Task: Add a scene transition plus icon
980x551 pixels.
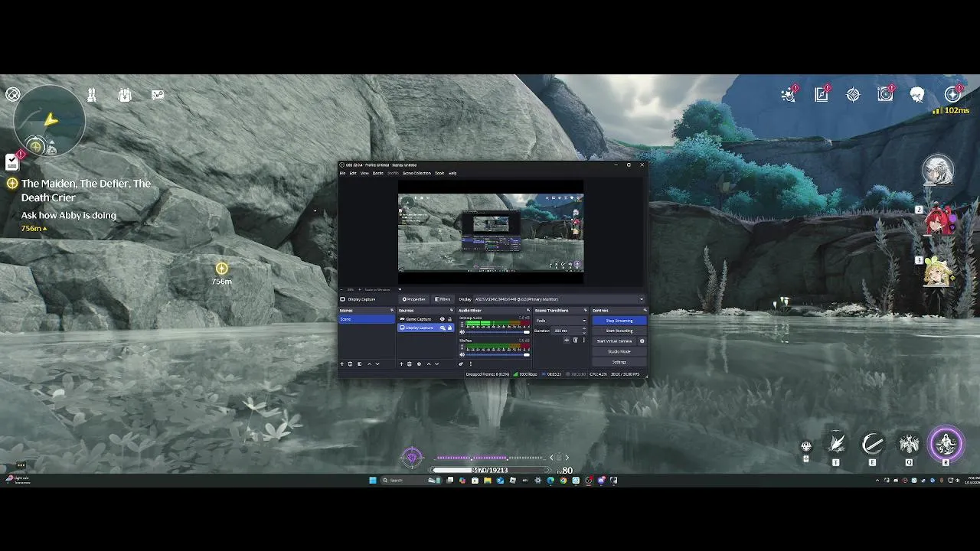Action: (567, 340)
